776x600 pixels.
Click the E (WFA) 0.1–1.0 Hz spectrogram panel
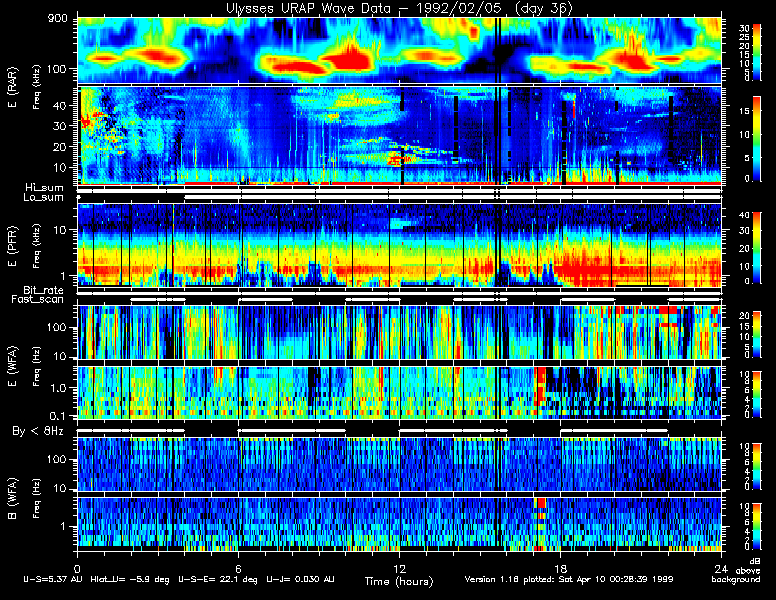click(x=399, y=393)
